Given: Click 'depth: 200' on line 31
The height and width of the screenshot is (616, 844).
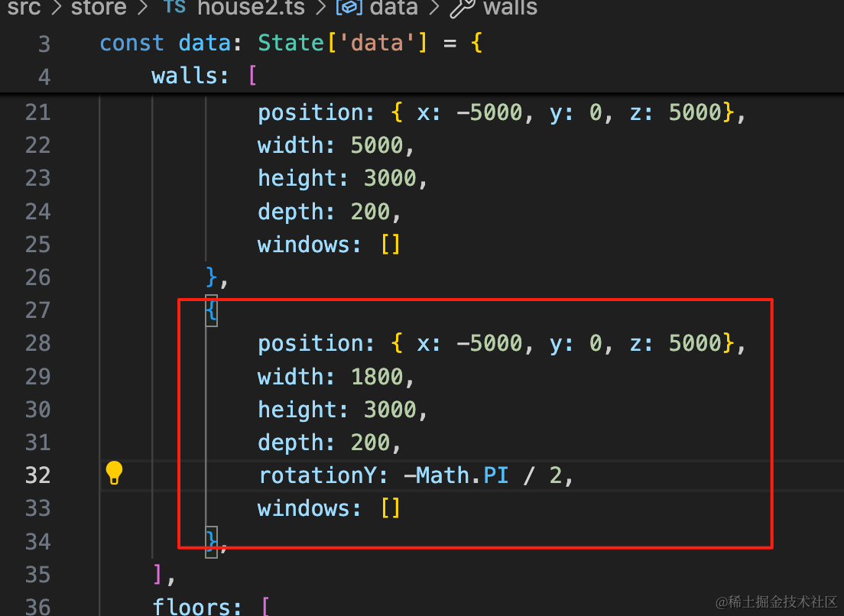Looking at the screenshot, I should (x=324, y=443).
